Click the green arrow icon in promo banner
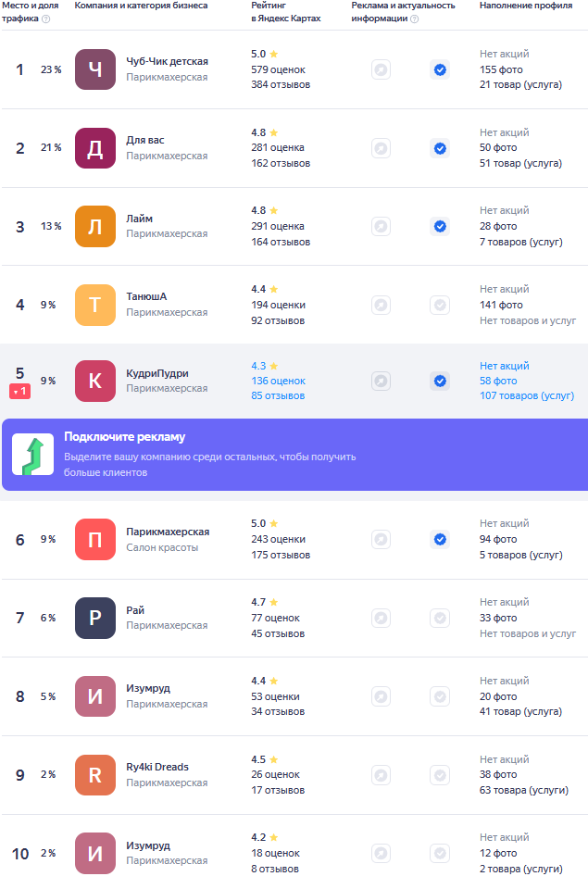This screenshot has width=588, height=889. point(32,454)
